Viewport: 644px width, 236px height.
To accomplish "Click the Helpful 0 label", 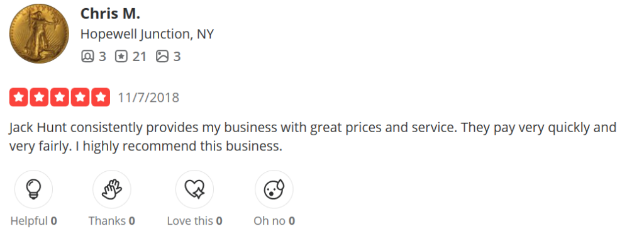I will pyautogui.click(x=34, y=221).
